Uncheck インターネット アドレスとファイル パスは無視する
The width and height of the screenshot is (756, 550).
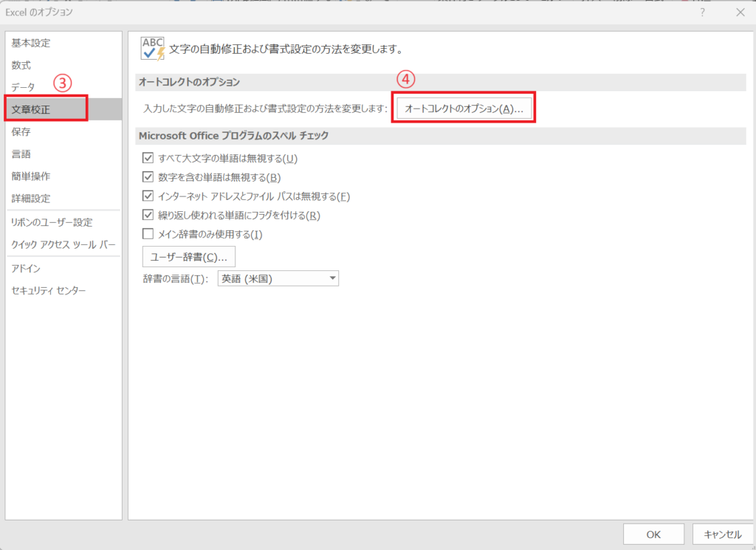[x=148, y=196]
